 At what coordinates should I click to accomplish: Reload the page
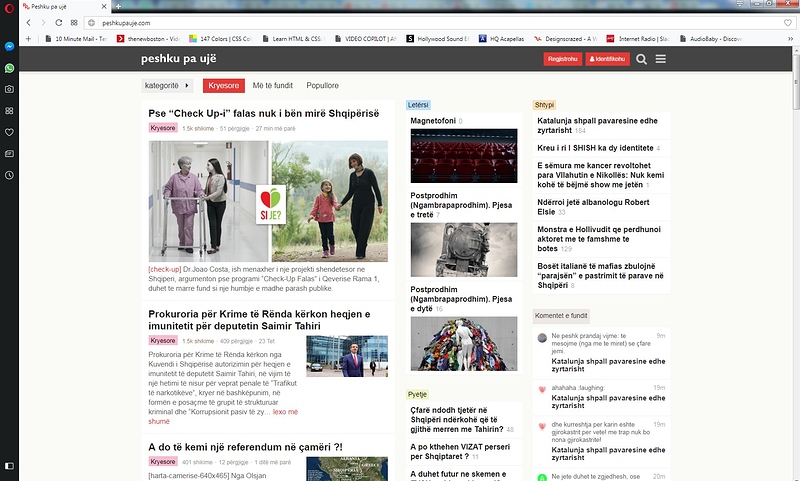[59, 22]
